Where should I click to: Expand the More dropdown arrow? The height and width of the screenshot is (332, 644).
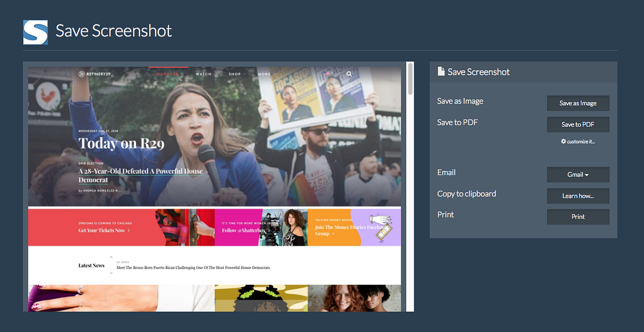275,73
